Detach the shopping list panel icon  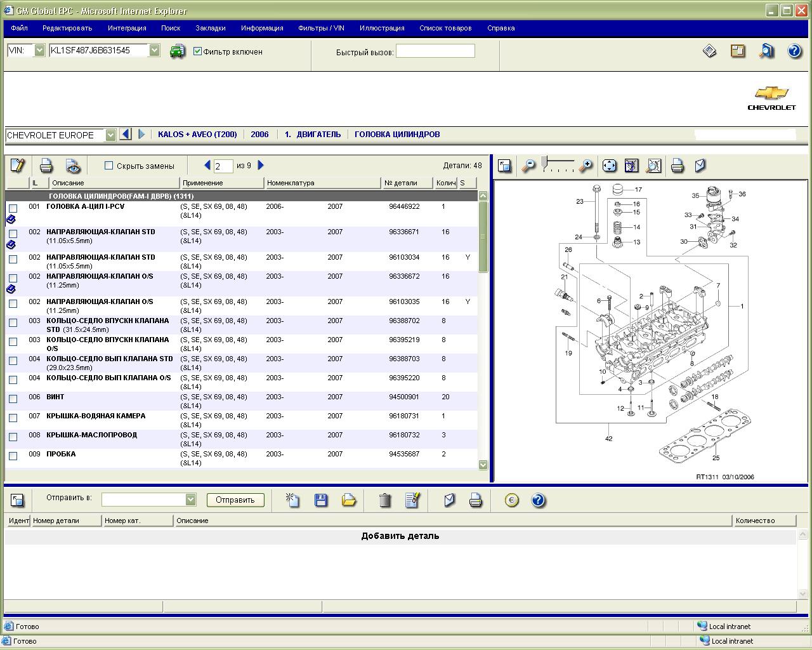[18, 500]
